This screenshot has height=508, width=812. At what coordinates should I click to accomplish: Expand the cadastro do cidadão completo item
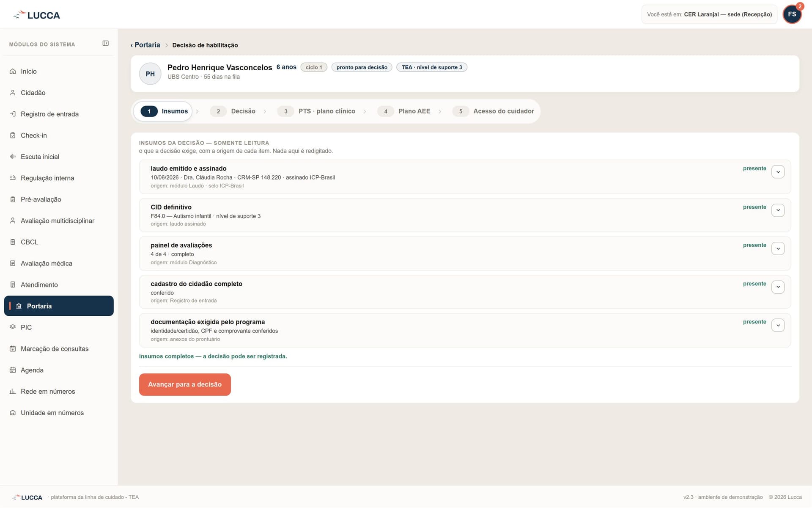[x=778, y=287]
